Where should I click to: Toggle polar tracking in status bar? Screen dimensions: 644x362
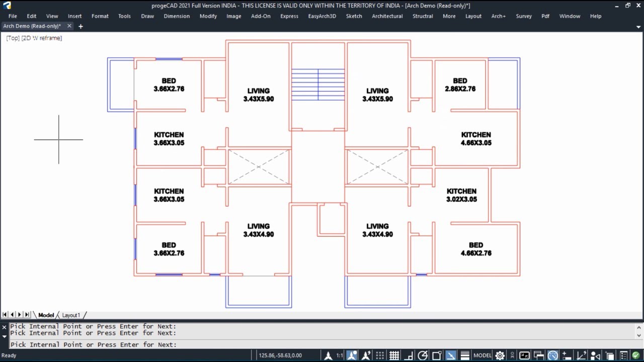423,355
